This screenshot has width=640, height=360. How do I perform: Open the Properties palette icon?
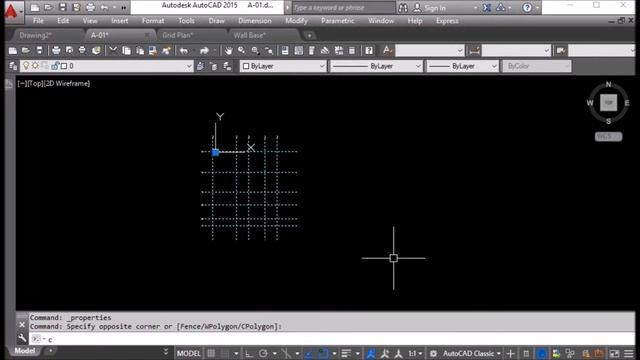[285, 51]
